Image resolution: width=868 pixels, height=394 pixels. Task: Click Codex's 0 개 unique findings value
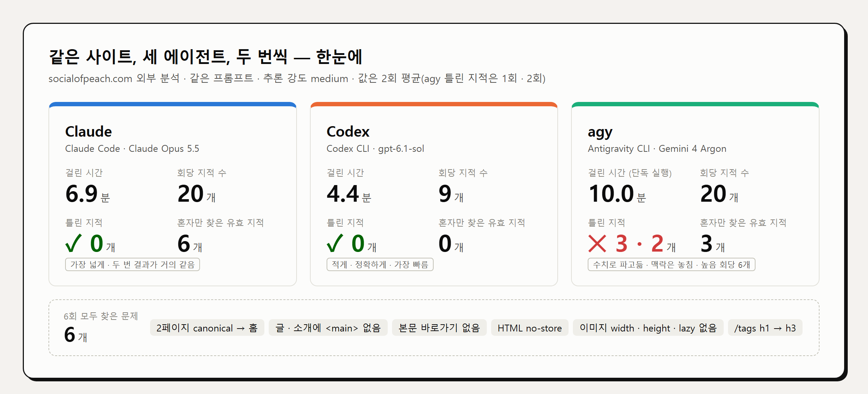[451, 244]
